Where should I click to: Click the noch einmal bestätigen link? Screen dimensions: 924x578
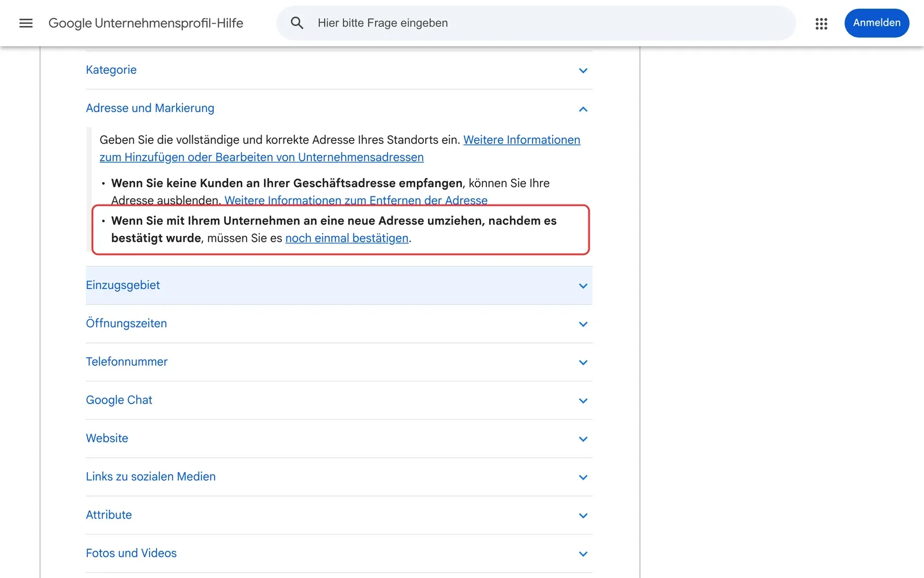[x=347, y=238]
